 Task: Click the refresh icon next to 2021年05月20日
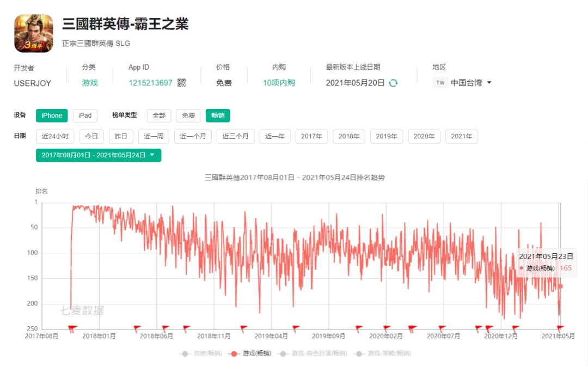click(393, 83)
